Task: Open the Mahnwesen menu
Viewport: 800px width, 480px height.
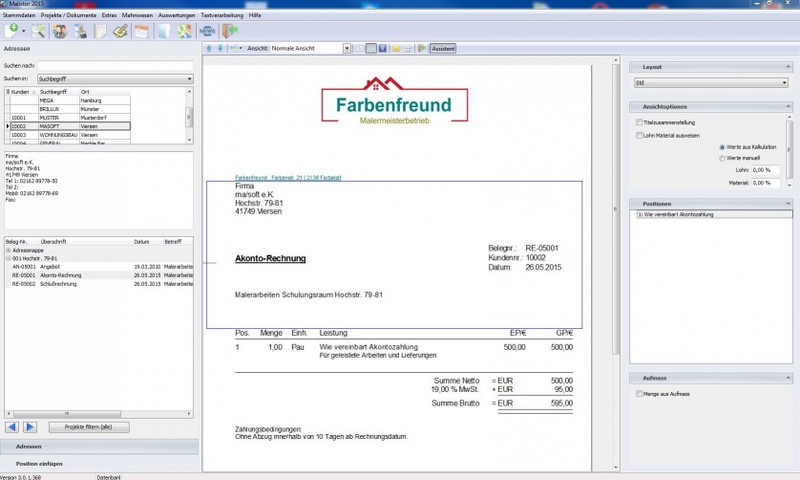Action: point(137,15)
